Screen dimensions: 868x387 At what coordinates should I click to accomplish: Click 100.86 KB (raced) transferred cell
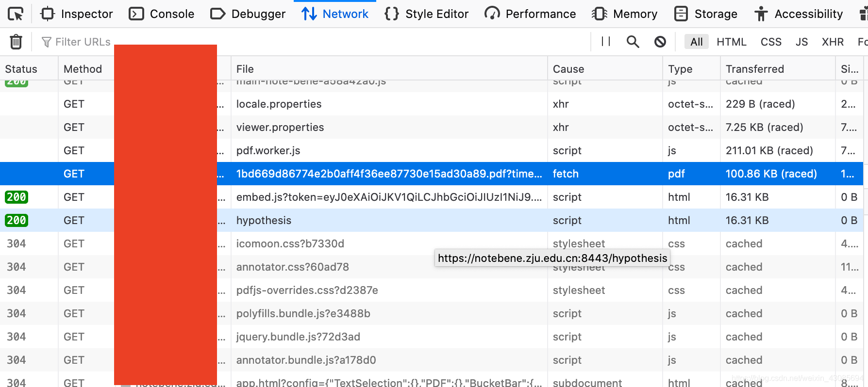771,174
